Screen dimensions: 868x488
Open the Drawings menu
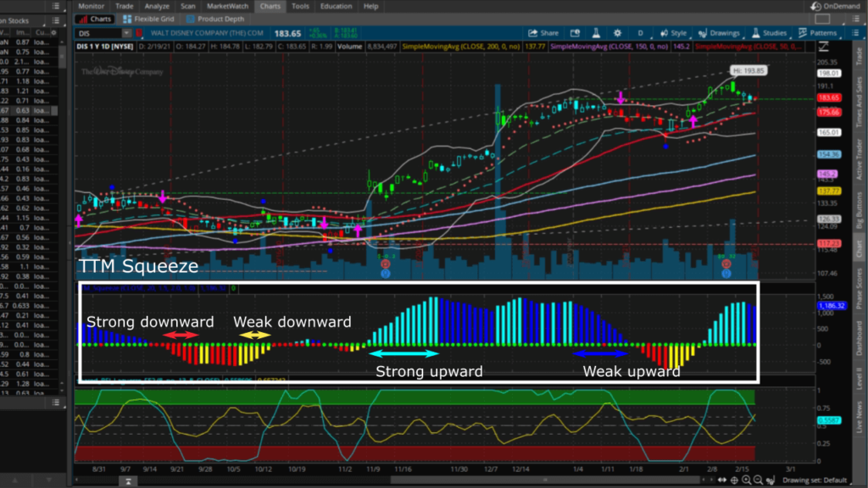[x=719, y=33]
